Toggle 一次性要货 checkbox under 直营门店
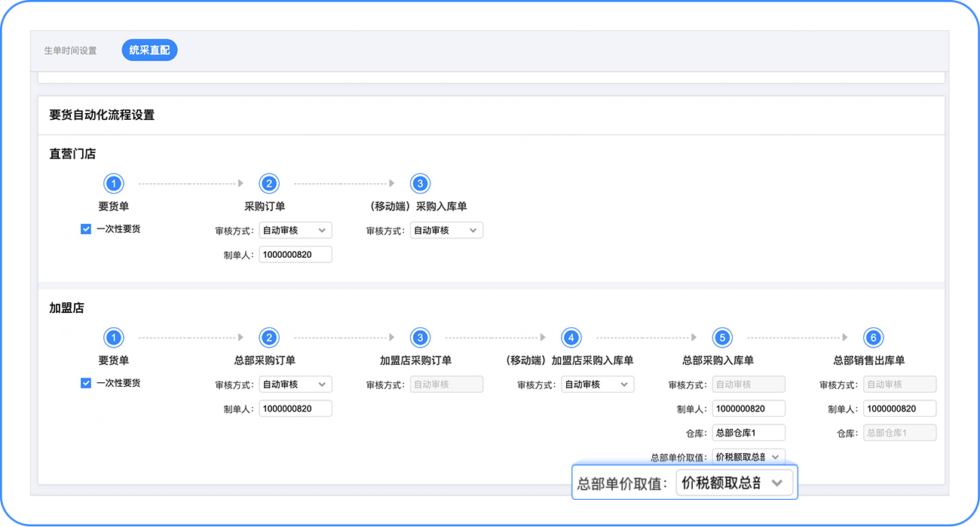980x527 pixels. (86, 229)
